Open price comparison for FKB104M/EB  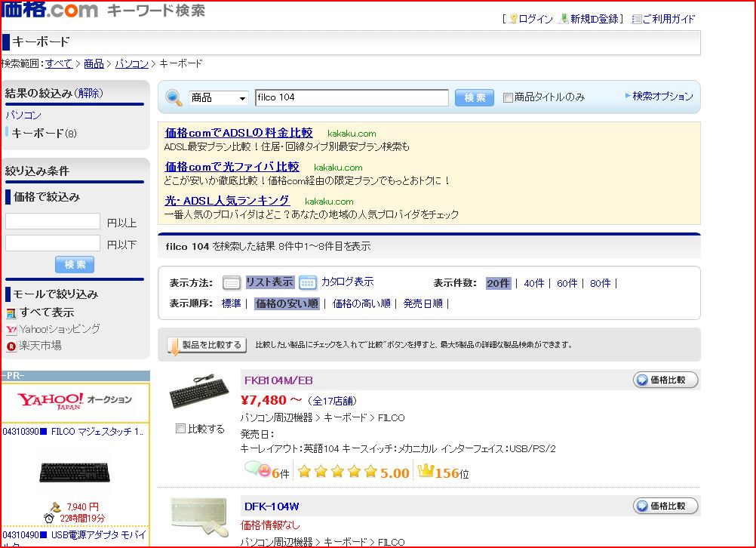tap(665, 380)
